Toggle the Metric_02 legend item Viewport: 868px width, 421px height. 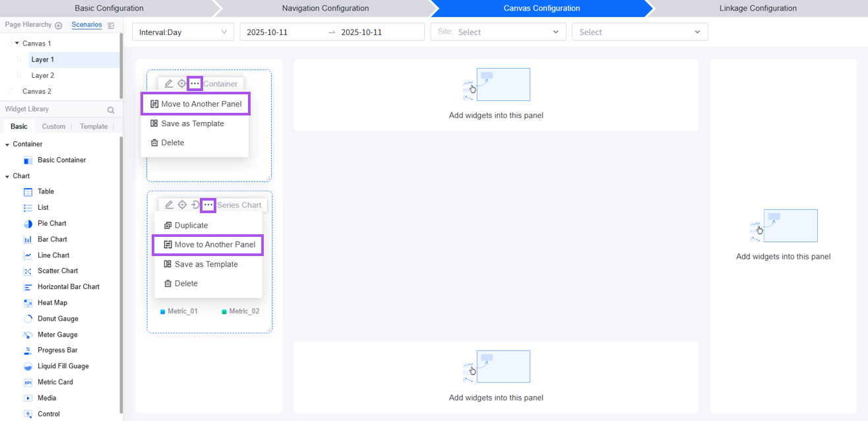click(241, 311)
